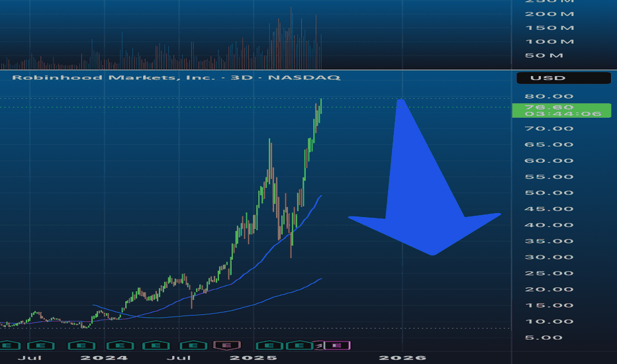Click the 25.00 price axis label
617x364 pixels.
pos(549,273)
